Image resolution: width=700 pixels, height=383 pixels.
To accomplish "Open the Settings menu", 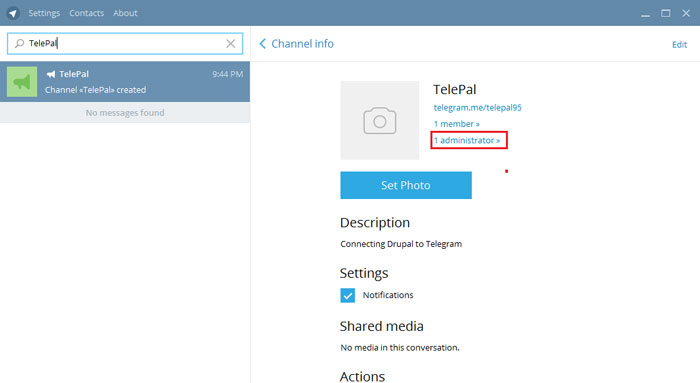I will (x=44, y=13).
